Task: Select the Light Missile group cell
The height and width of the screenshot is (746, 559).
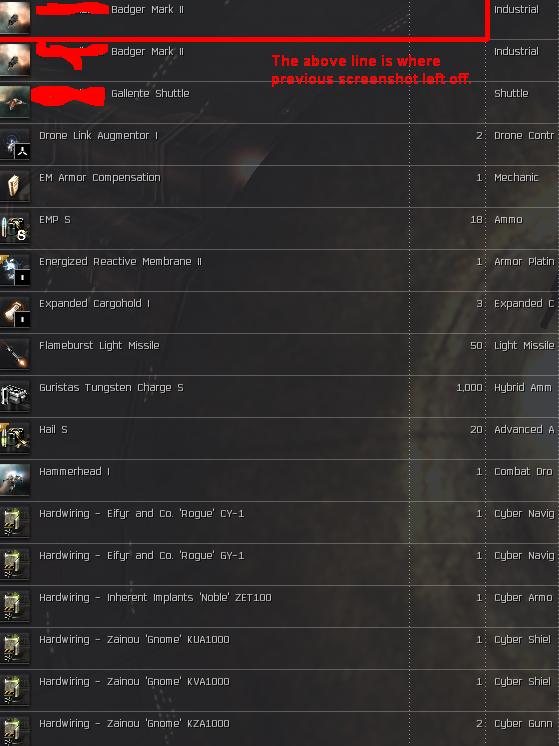Action: [524, 346]
